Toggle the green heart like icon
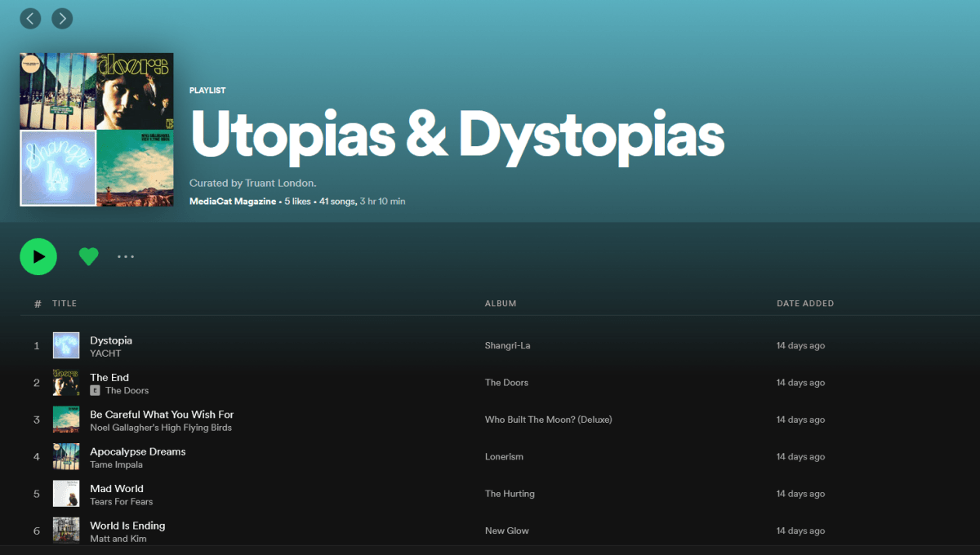 point(88,256)
